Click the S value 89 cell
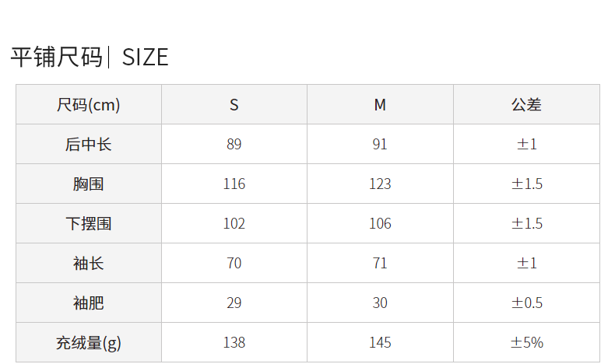 tap(234, 144)
